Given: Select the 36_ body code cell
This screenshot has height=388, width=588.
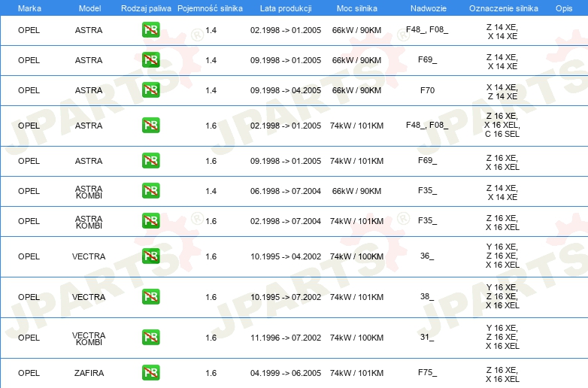Looking at the screenshot, I should [427, 256].
